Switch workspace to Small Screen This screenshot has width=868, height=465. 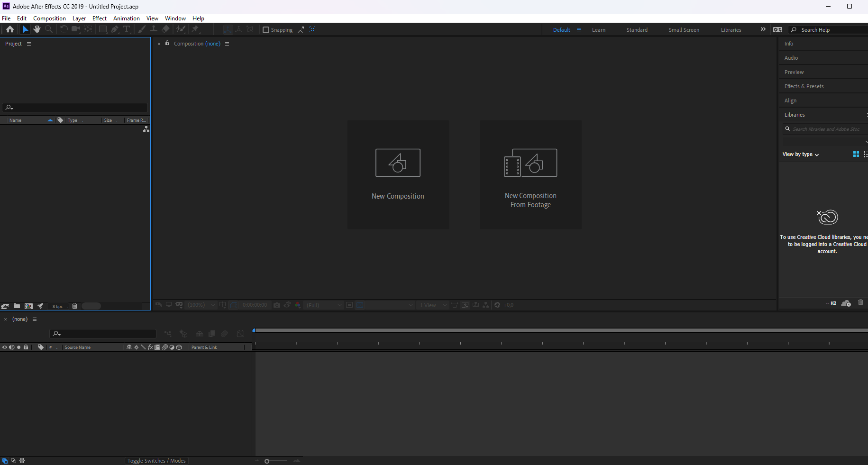684,29
